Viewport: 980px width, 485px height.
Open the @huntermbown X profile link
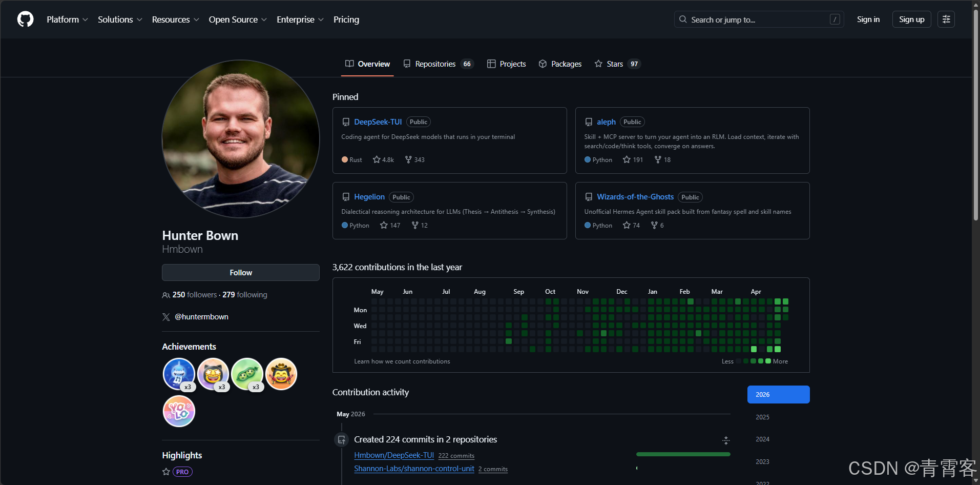[x=202, y=317]
